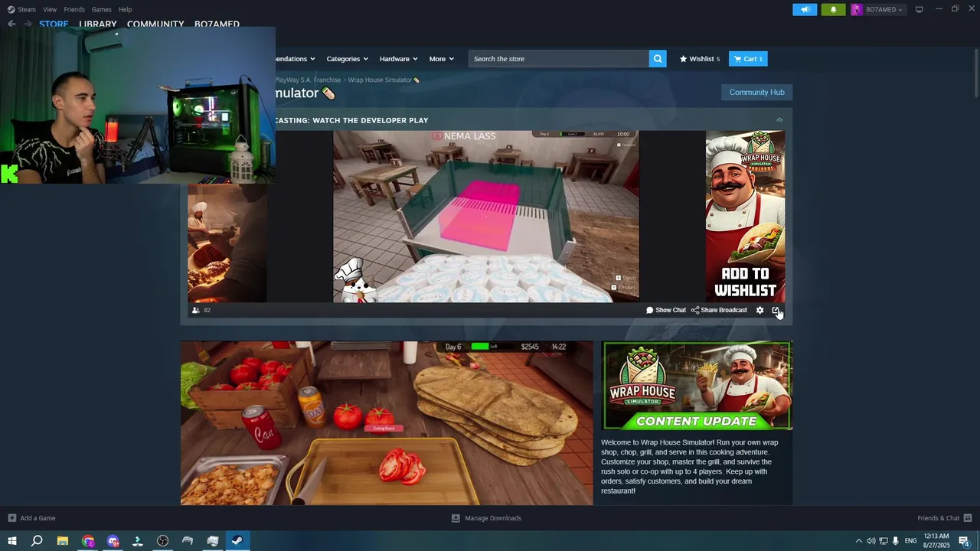Open the Windows notification center
This screenshot has height=551, width=980.
(965, 541)
